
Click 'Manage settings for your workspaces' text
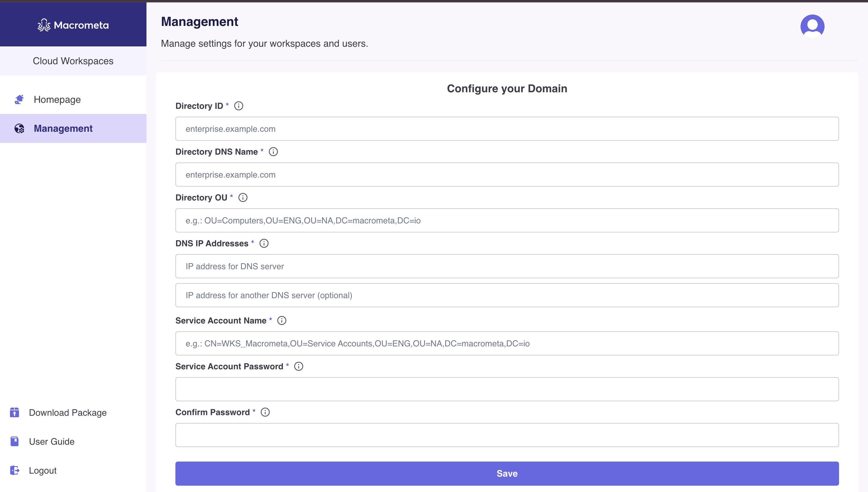(264, 44)
